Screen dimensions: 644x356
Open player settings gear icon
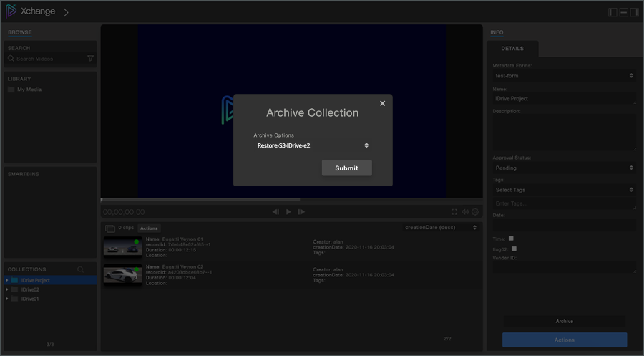(475, 212)
